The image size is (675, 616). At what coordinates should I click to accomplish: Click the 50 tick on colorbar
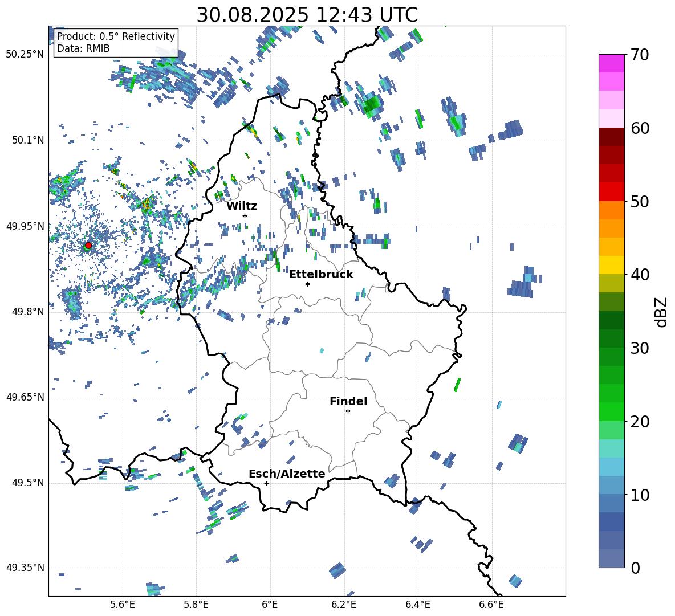tap(640, 201)
